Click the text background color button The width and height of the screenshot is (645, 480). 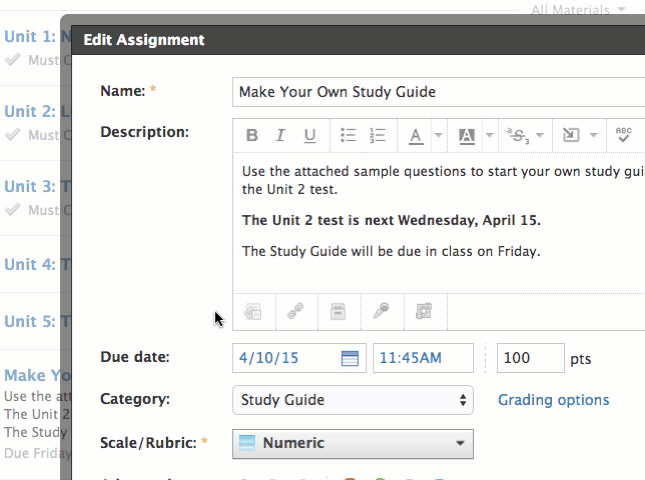[x=466, y=135]
